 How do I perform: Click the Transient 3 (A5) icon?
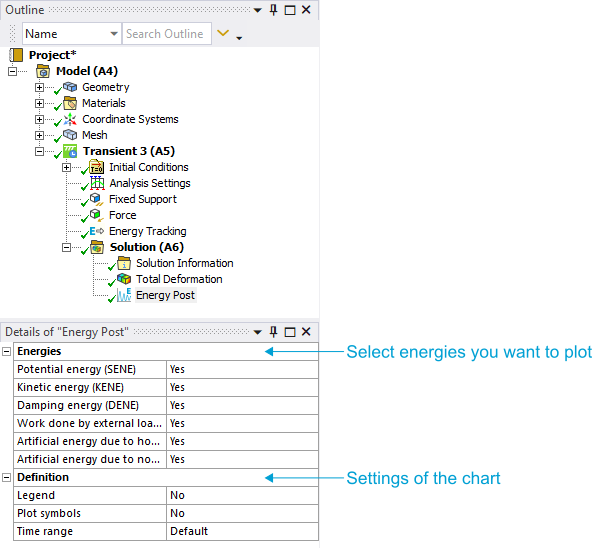[70, 151]
